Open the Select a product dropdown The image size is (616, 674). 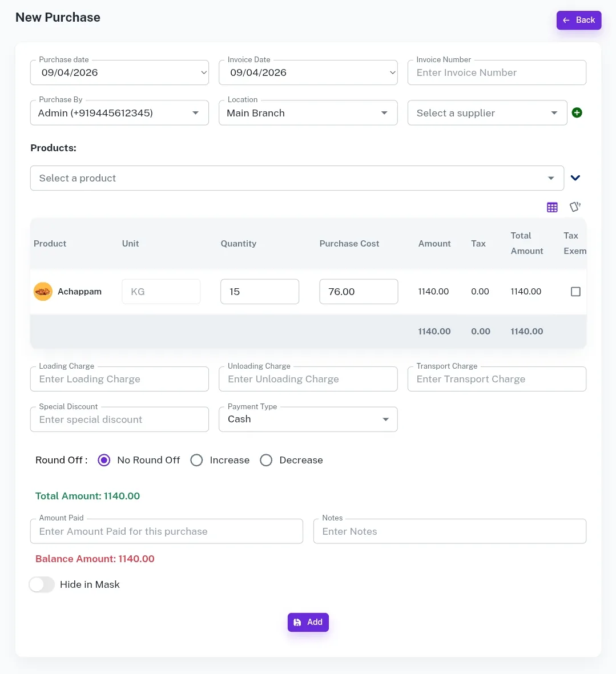[297, 178]
